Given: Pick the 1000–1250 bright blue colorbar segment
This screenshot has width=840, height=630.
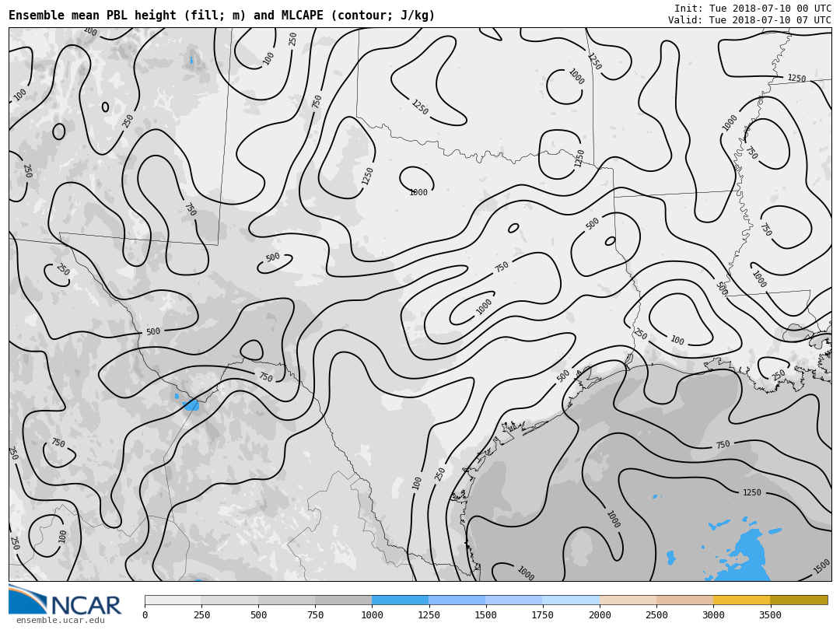Looking at the screenshot, I should pos(401,600).
